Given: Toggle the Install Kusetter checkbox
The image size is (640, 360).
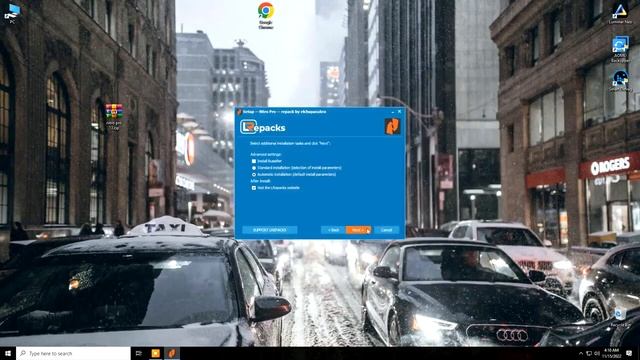Looking at the screenshot, I should 254,161.
